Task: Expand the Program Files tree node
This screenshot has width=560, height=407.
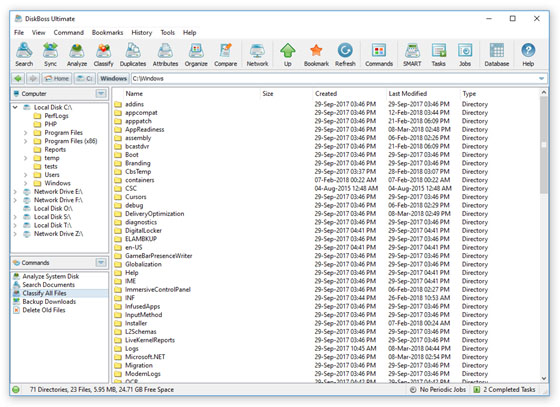Action: (x=25, y=132)
